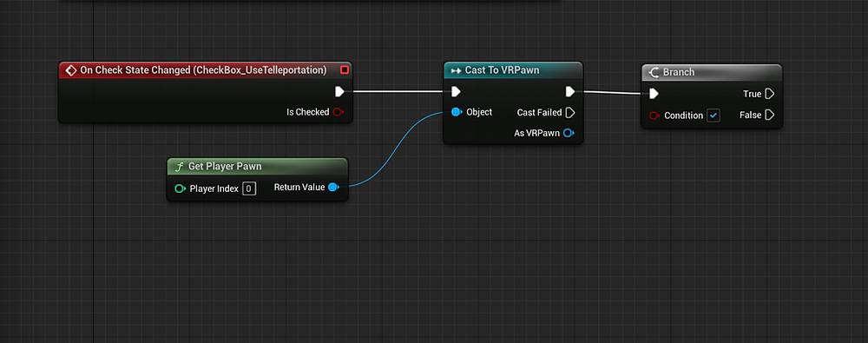Click the red delegate pin on the event node

pyautogui.click(x=345, y=69)
